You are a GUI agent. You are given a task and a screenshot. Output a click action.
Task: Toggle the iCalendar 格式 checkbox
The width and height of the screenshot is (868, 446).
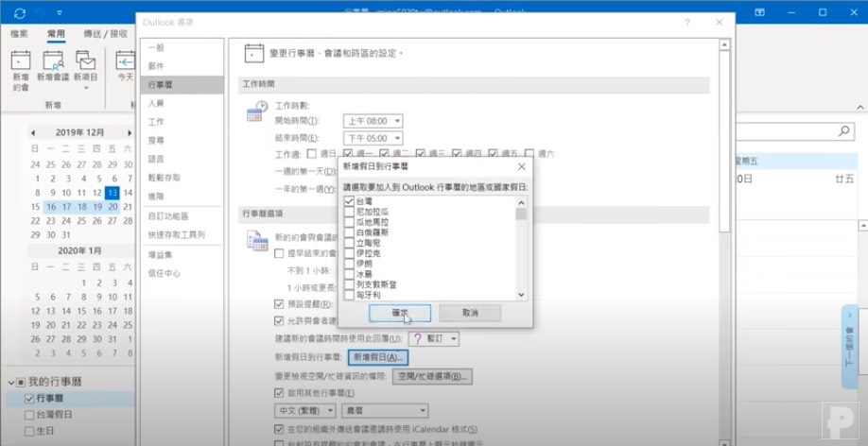[279, 429]
